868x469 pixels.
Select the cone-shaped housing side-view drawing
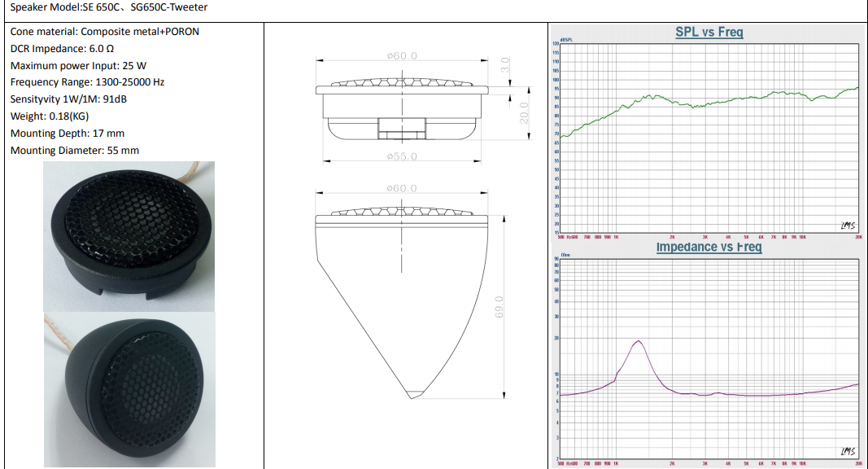tap(401, 301)
